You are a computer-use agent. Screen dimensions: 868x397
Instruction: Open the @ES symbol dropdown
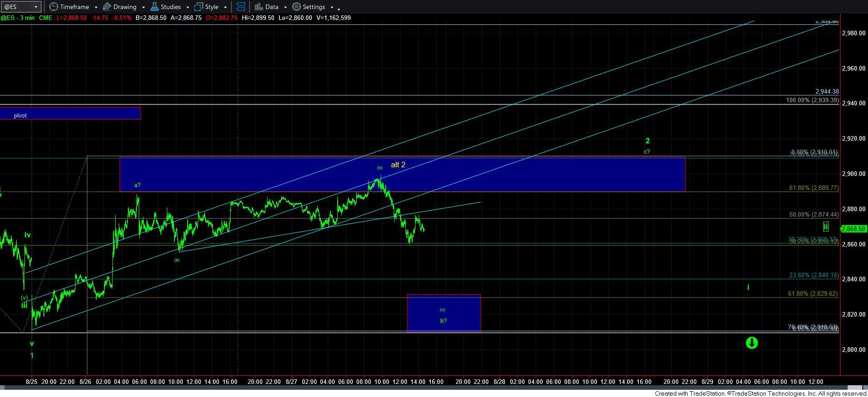35,7
